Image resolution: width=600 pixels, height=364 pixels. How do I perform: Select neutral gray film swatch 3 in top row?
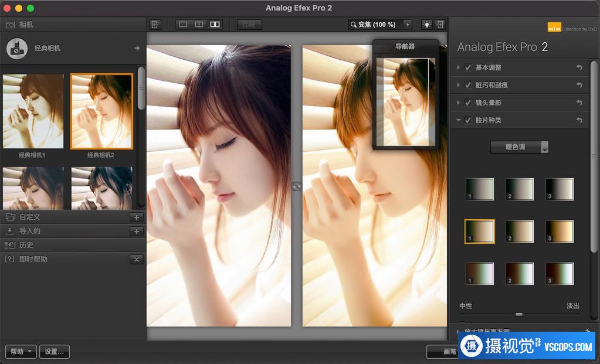560,189
